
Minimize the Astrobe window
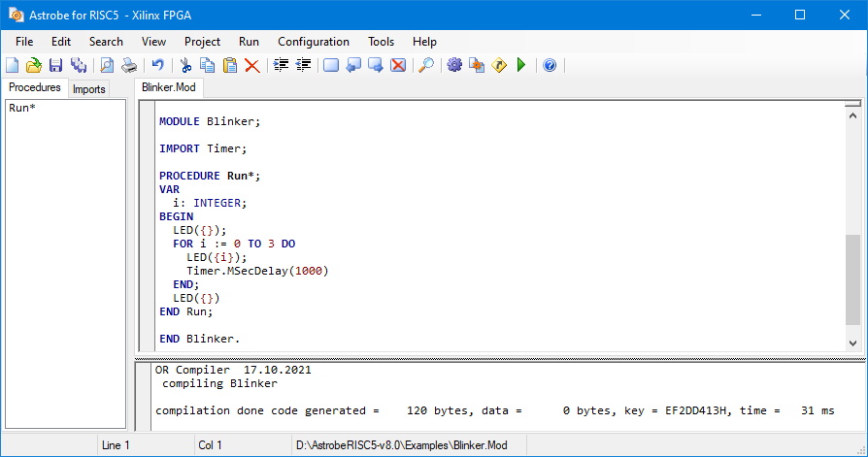[756, 15]
